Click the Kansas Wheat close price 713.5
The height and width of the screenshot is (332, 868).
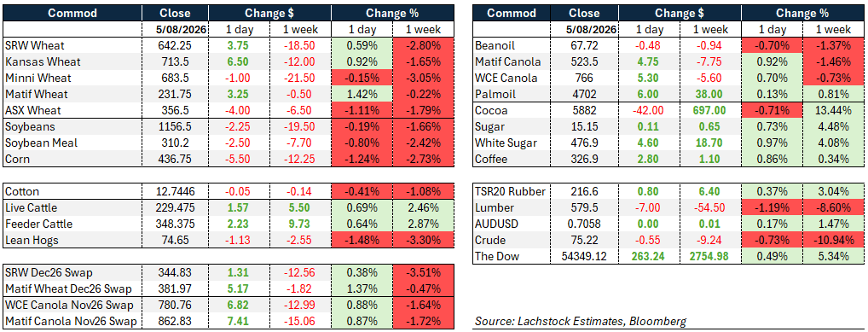[175, 61]
